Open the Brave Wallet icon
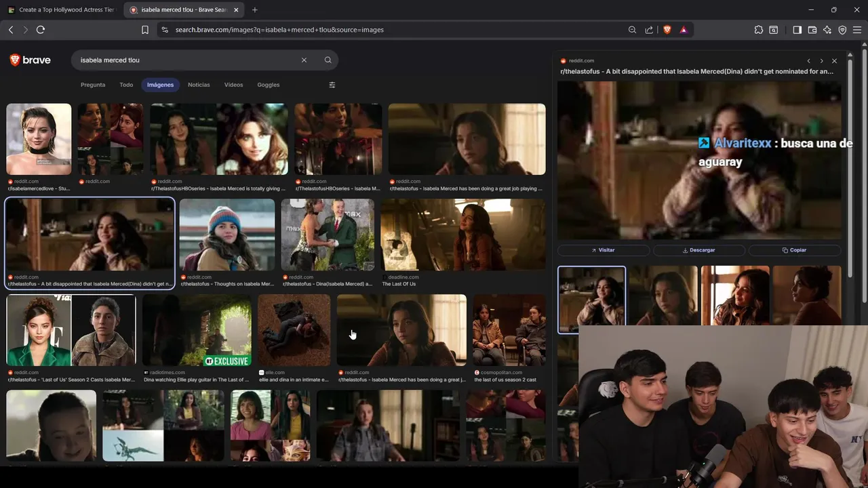 coord(812,30)
